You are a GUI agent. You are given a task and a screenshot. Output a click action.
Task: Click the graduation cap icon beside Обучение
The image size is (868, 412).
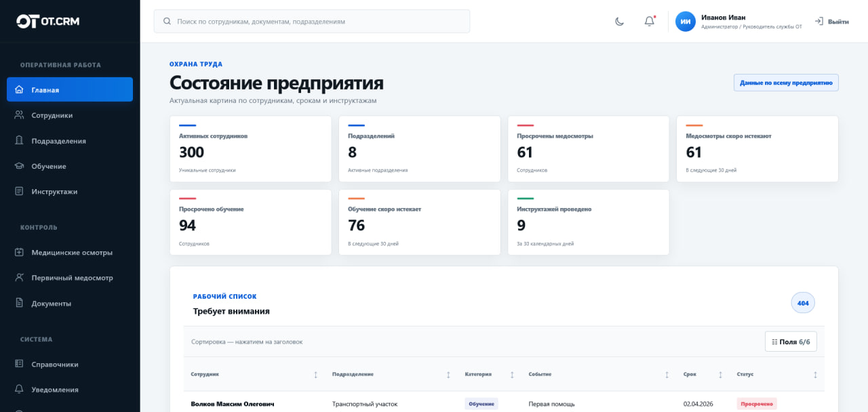coord(19,166)
